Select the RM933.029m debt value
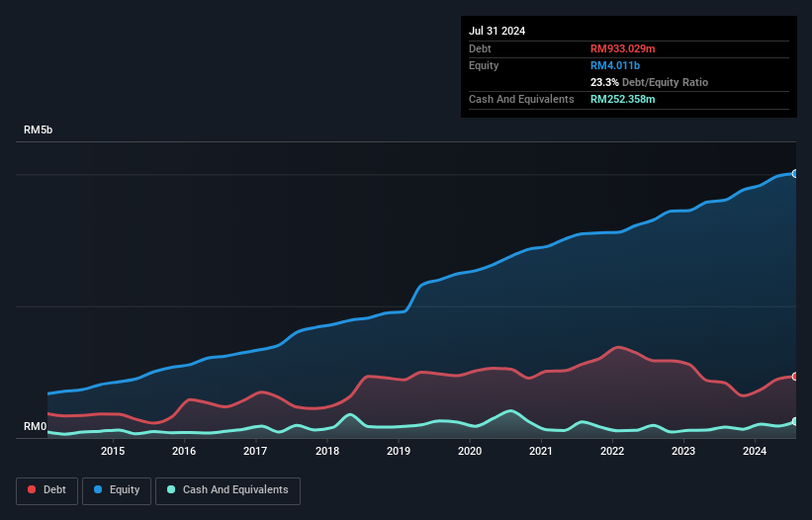812x520 pixels. coord(622,48)
